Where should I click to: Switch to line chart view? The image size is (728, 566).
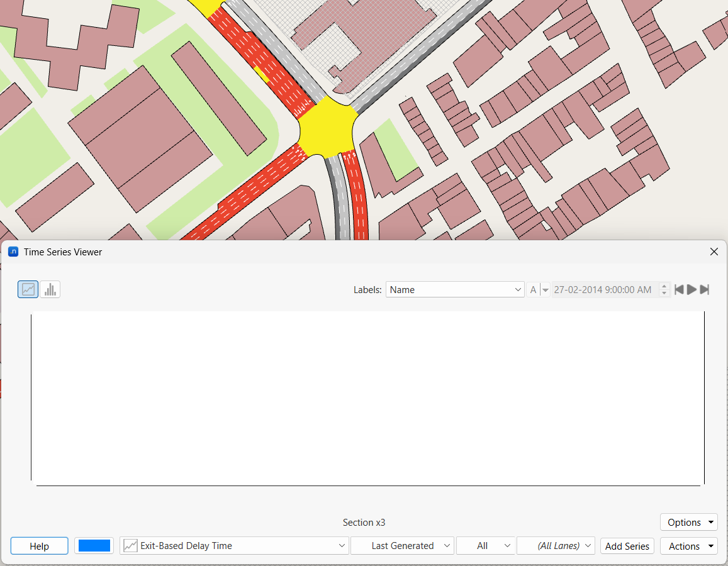pos(28,289)
